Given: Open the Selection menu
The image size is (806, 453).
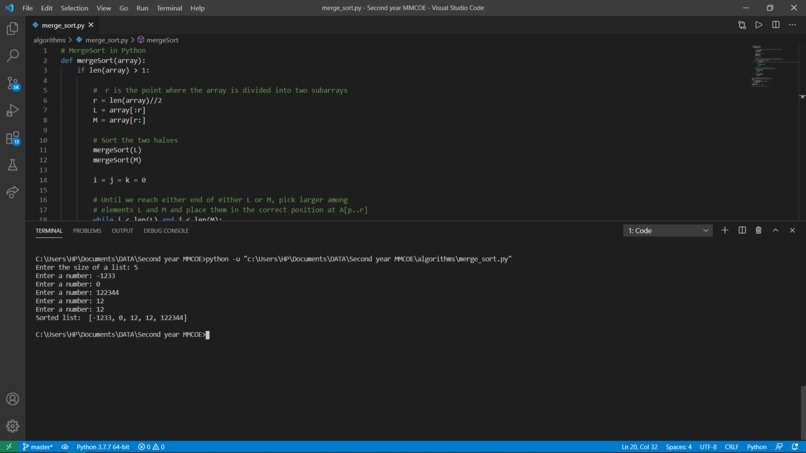Looking at the screenshot, I should [75, 8].
